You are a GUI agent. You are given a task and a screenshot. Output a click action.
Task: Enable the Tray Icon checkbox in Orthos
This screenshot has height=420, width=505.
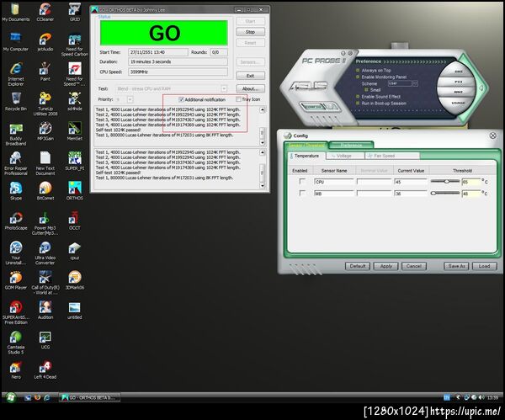[x=238, y=99]
